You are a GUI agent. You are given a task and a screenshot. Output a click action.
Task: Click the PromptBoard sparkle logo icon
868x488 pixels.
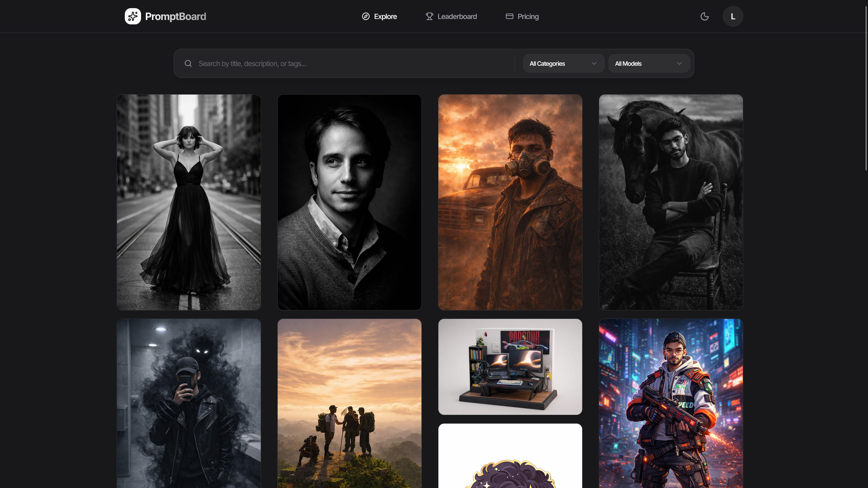pyautogui.click(x=133, y=16)
